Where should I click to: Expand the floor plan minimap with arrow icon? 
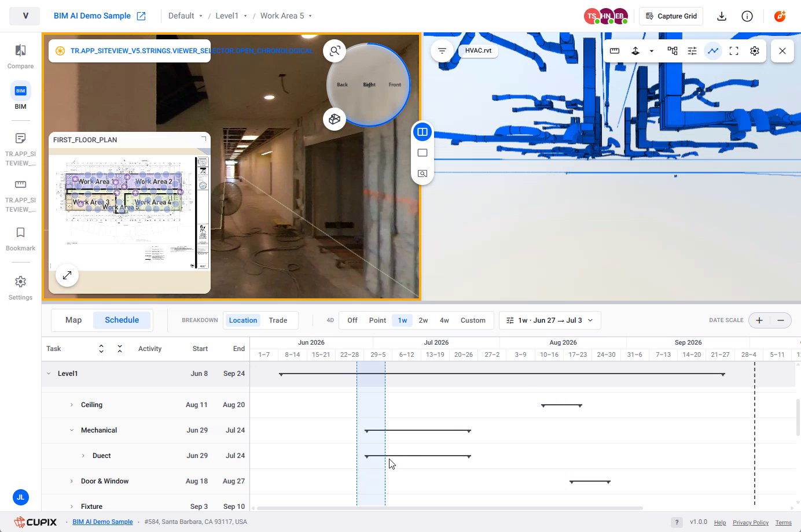pyautogui.click(x=67, y=275)
